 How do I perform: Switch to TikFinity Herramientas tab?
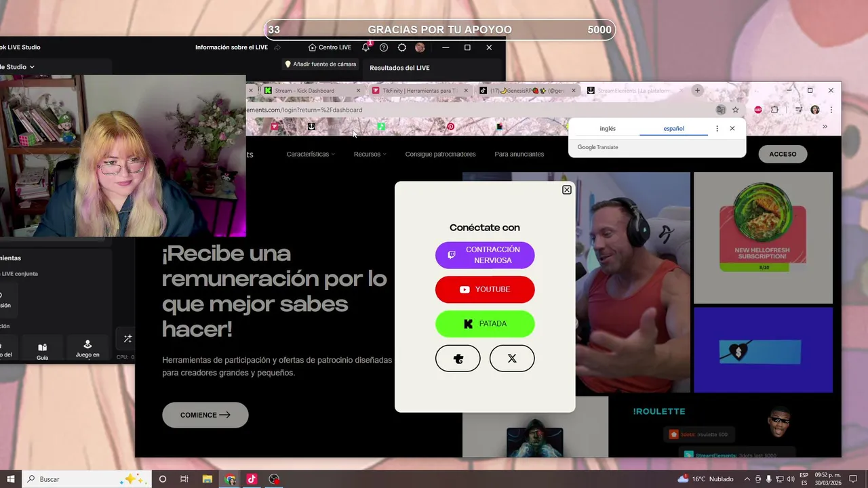419,90
